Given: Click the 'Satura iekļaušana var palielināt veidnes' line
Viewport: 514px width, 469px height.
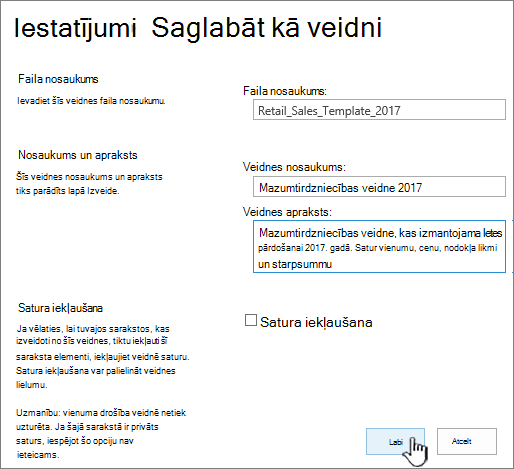Looking at the screenshot, I should 96,371.
